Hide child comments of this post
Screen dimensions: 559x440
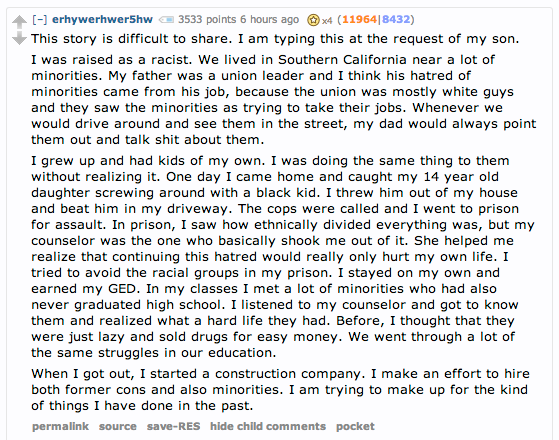coord(268,426)
